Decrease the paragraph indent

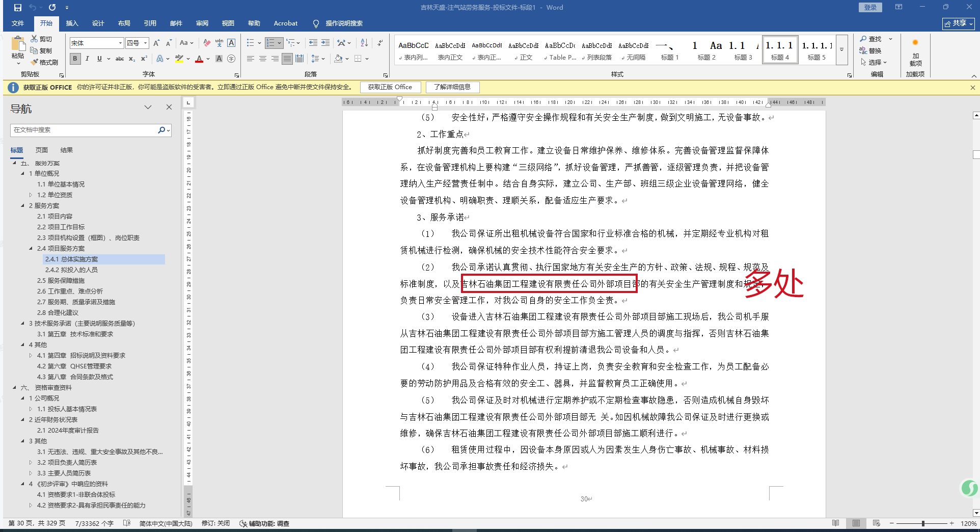pos(313,43)
